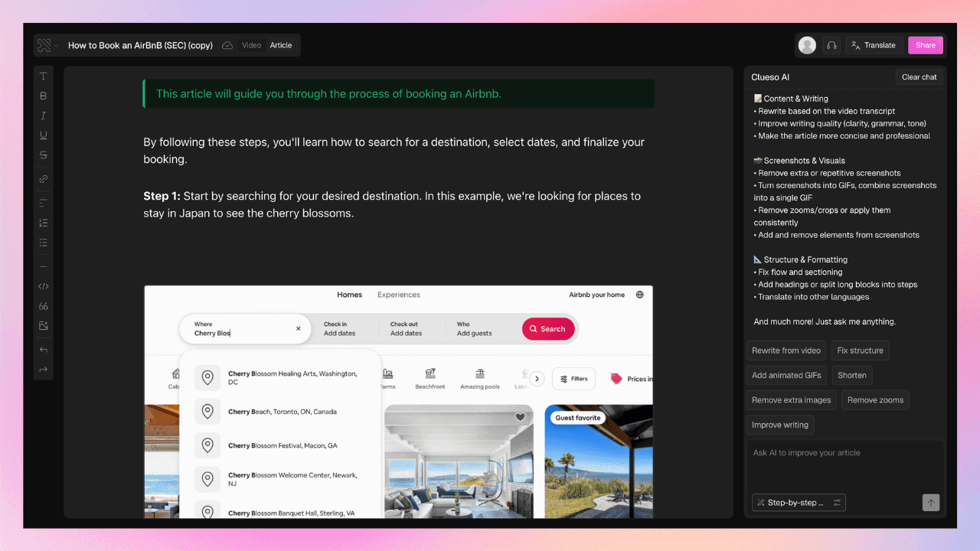Focus the Ask AI input field
980x551 pixels.
845,465
